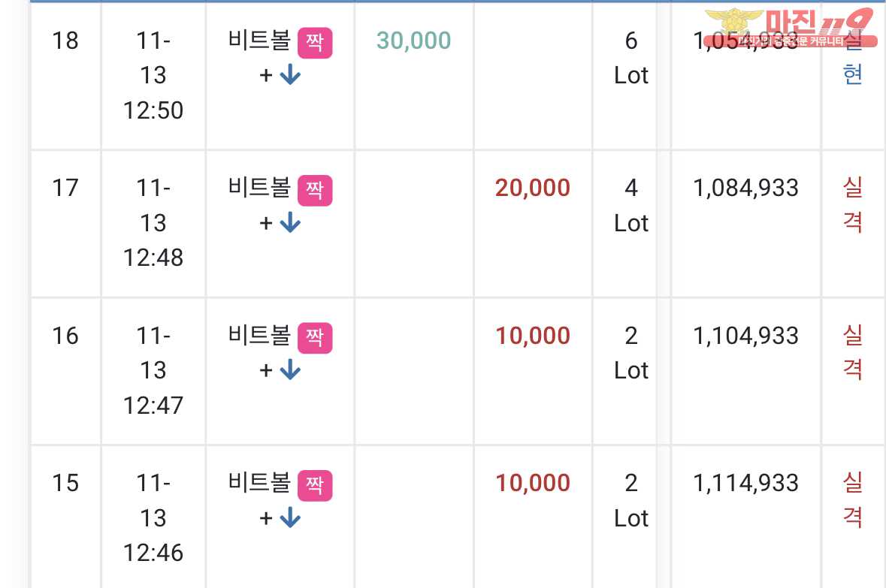Screen dimensions: 886x588
Task: Select the 실격 status in row 16
Action: point(853,352)
